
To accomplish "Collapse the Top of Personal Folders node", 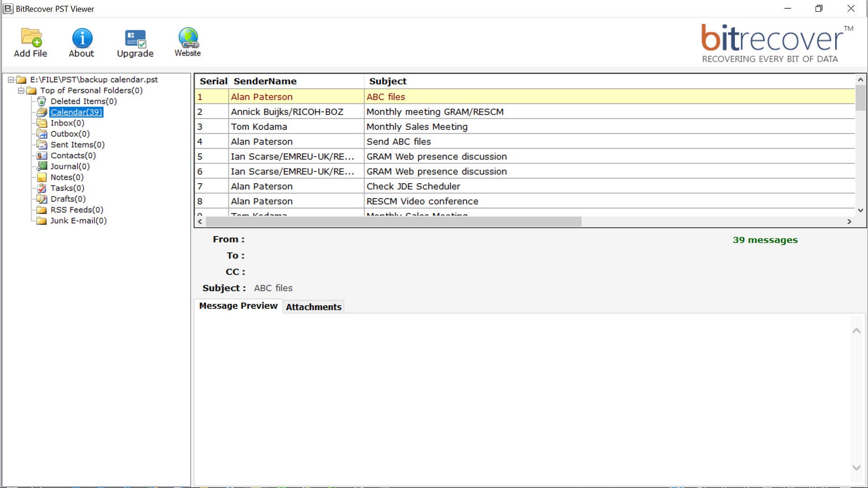I will point(21,90).
